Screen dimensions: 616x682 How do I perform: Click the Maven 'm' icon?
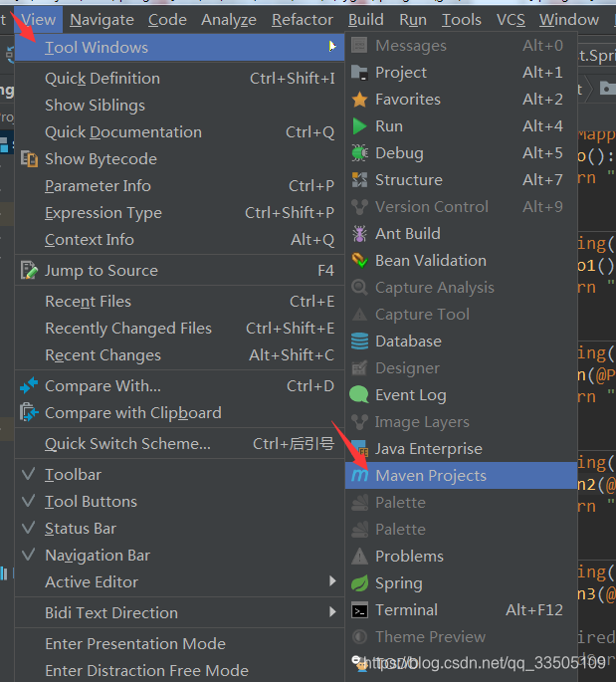359,475
